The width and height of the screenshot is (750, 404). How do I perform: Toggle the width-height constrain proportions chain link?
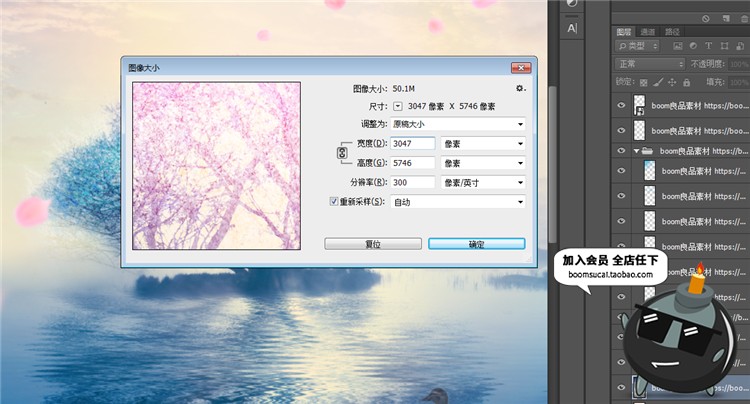(x=342, y=153)
